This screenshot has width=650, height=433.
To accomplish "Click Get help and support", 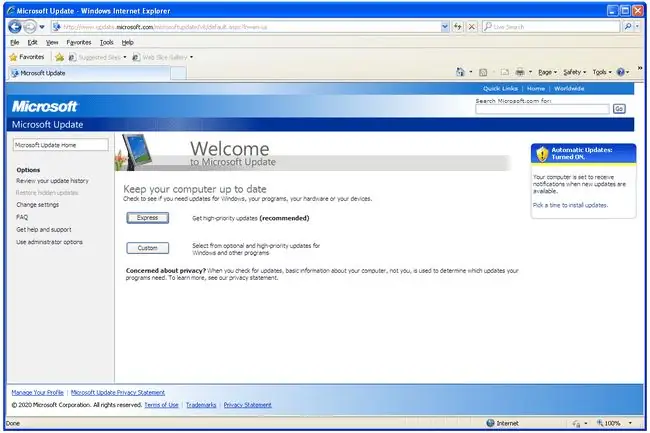I will (44, 230).
